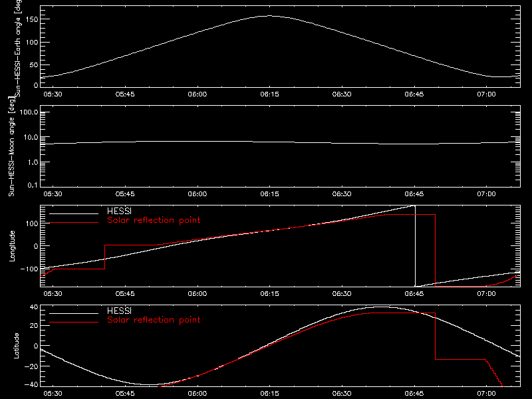Click 06:00 time label under Longitude plot
Image resolution: width=532 pixels, height=399 pixels.
point(198,294)
